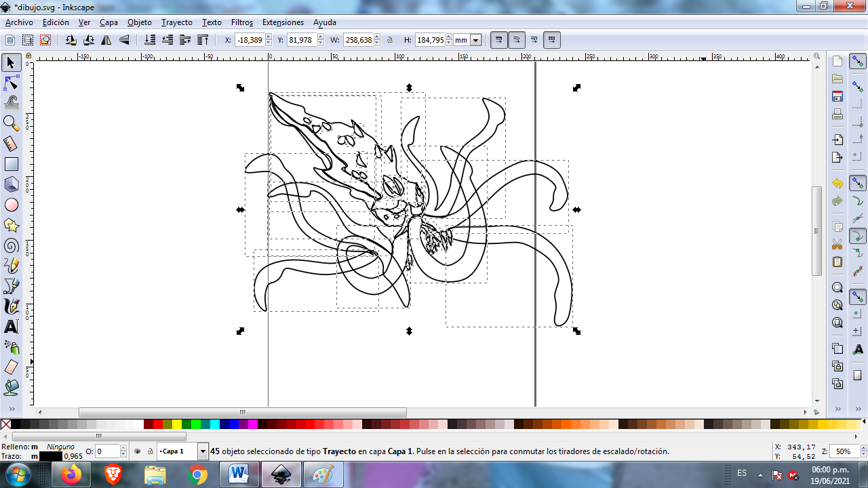This screenshot has height=488, width=868.
Task: Select the Tweak objects tool
Action: (11, 103)
